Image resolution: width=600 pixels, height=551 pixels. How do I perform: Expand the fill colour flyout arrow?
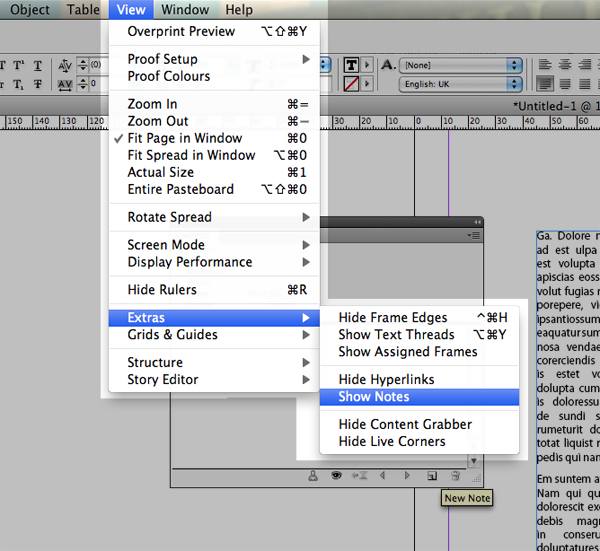(367, 65)
